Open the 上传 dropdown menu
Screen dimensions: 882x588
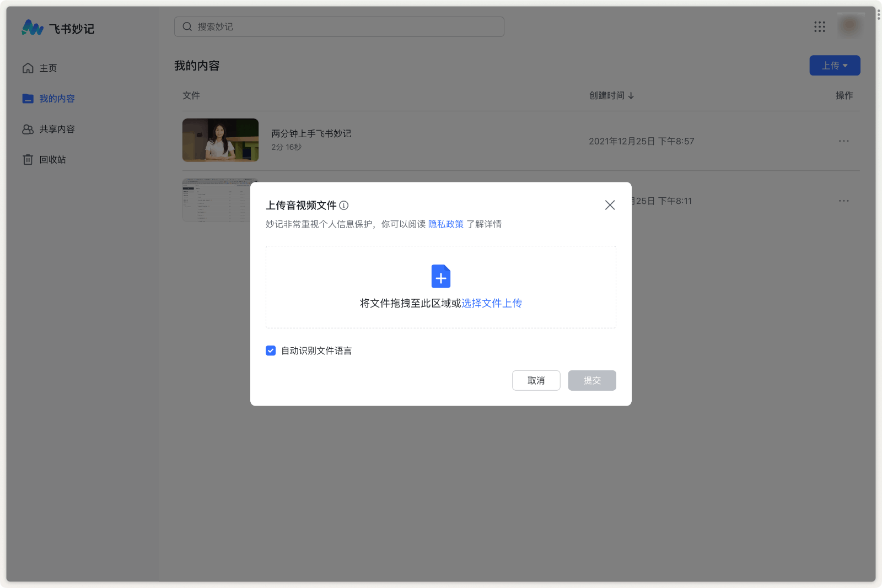point(835,65)
